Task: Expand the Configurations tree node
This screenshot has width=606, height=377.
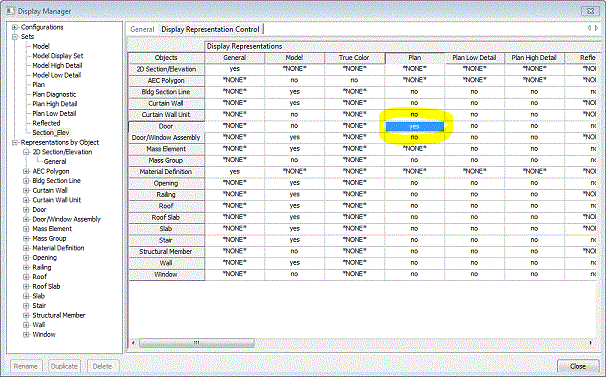Action: coord(15,27)
